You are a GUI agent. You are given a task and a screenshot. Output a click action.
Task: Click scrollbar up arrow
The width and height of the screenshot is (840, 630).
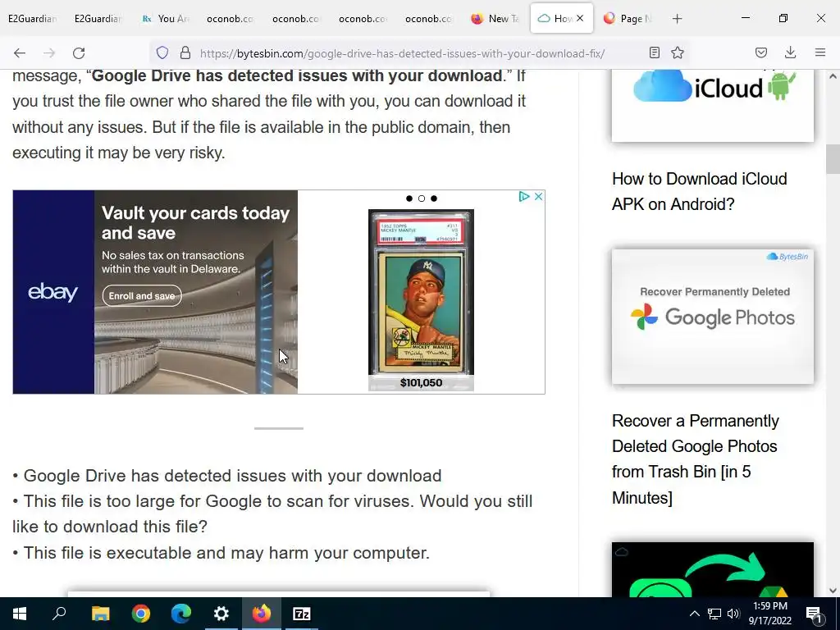click(833, 76)
